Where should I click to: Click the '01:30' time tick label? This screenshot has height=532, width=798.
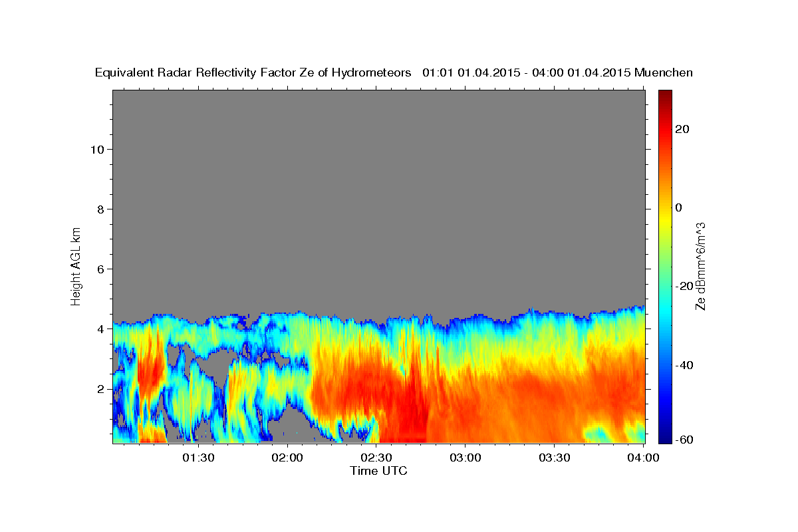coord(198,458)
